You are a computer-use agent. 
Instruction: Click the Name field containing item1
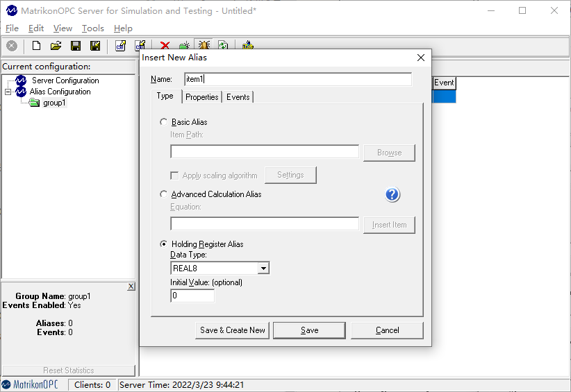(298, 79)
